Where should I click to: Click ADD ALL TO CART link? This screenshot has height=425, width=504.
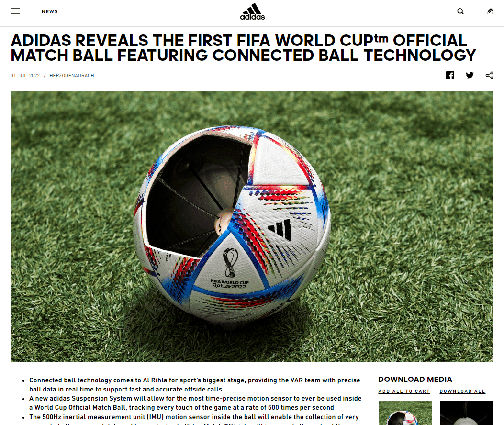(x=404, y=391)
